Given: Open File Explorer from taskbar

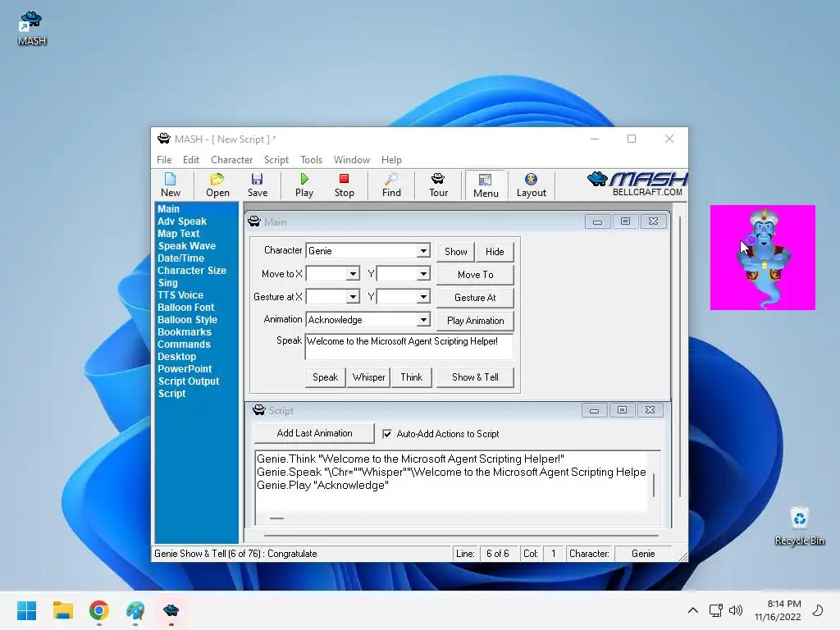Looking at the screenshot, I should [x=62, y=610].
